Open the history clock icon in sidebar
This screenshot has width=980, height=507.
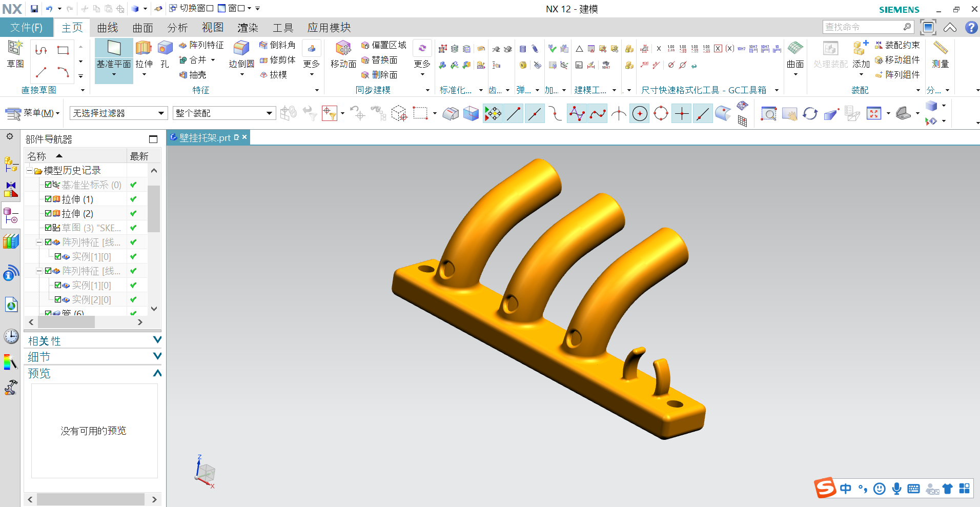11,336
